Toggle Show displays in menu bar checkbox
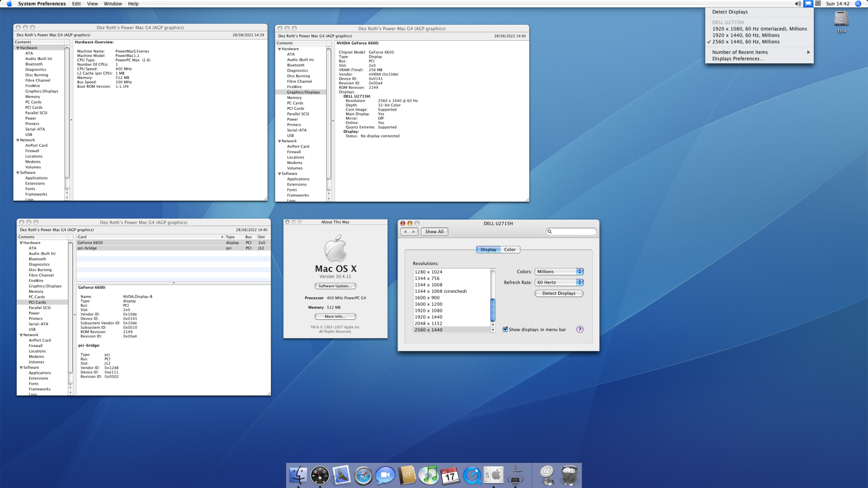The image size is (868, 488). [x=505, y=329]
